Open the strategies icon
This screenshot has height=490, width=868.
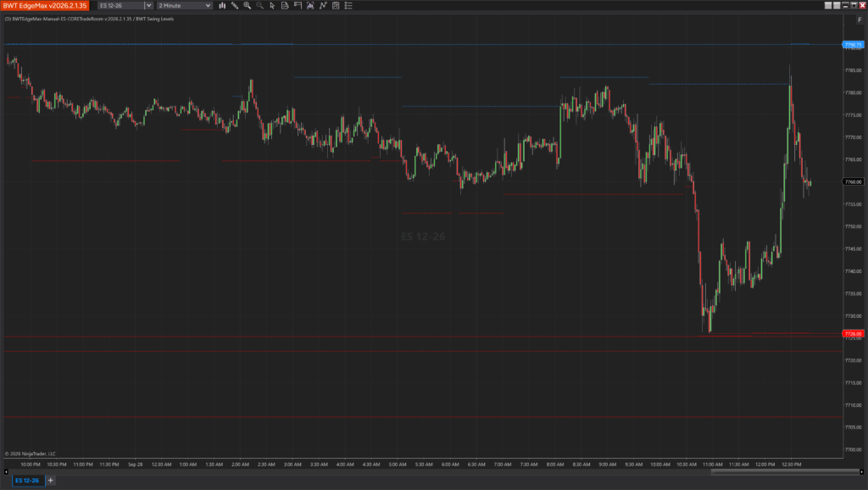[x=336, y=6]
